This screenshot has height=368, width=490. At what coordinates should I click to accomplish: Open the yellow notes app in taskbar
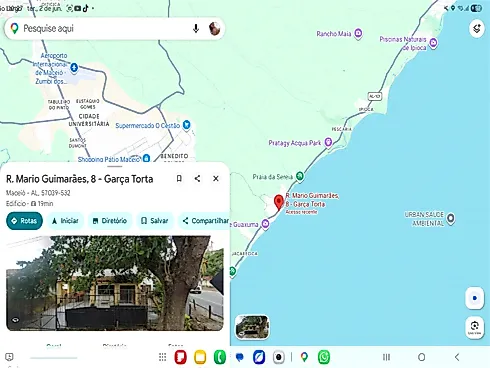point(200,357)
